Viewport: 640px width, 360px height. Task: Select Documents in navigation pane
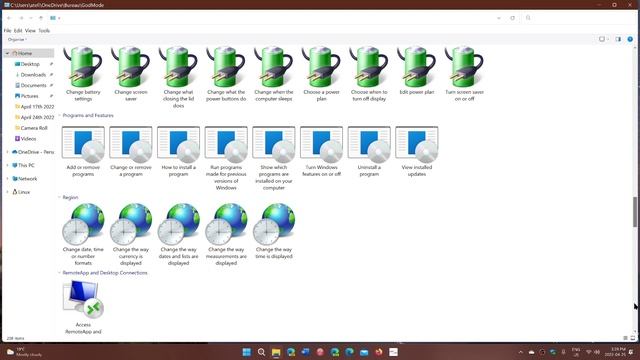(33, 85)
